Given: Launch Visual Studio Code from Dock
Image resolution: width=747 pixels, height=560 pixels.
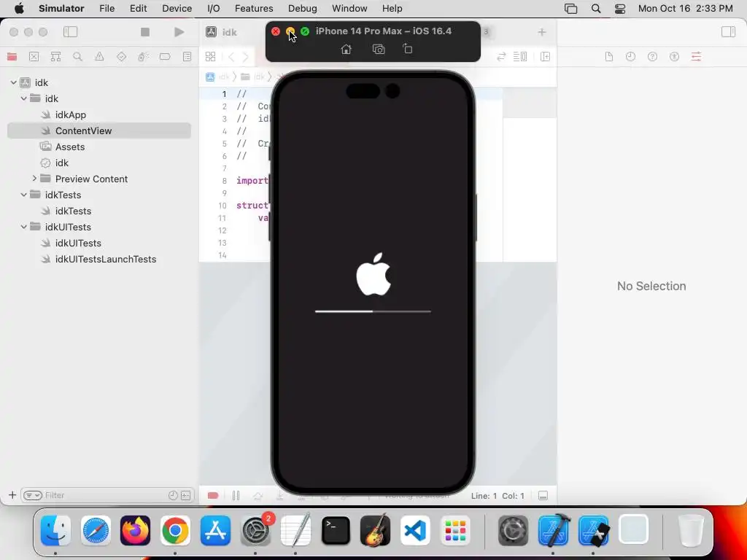Looking at the screenshot, I should (x=415, y=530).
